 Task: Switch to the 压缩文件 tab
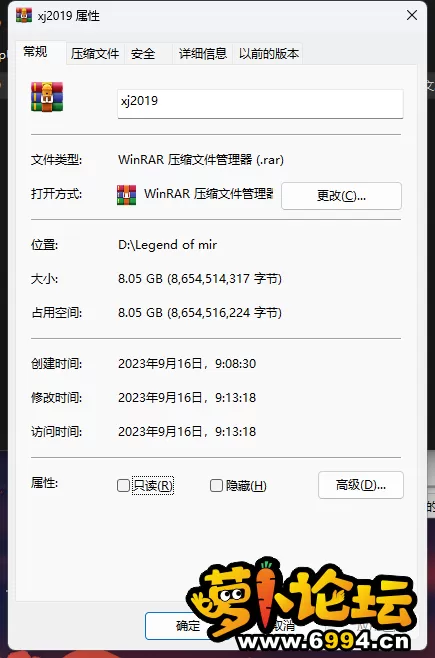95,54
